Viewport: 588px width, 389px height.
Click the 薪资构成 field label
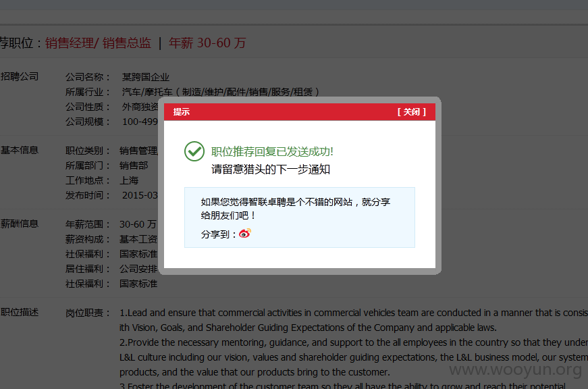88,239
